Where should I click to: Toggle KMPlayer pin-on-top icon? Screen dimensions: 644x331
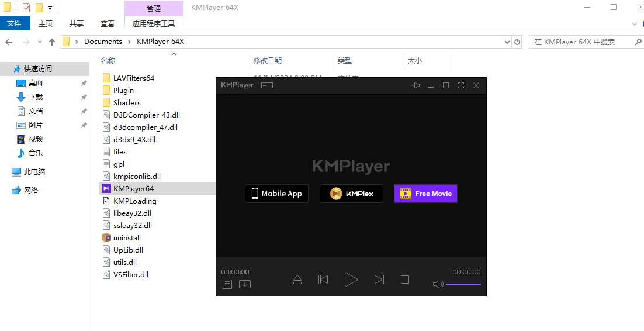[x=416, y=85]
